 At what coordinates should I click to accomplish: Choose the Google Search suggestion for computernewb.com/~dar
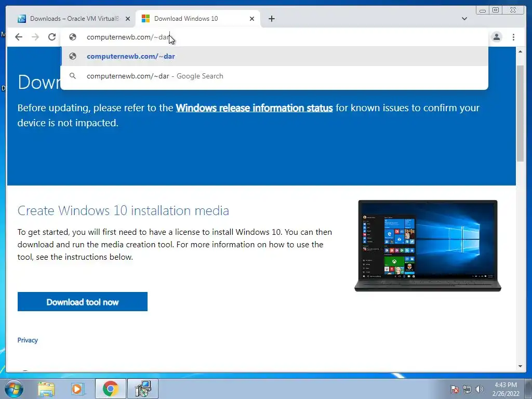point(274,76)
